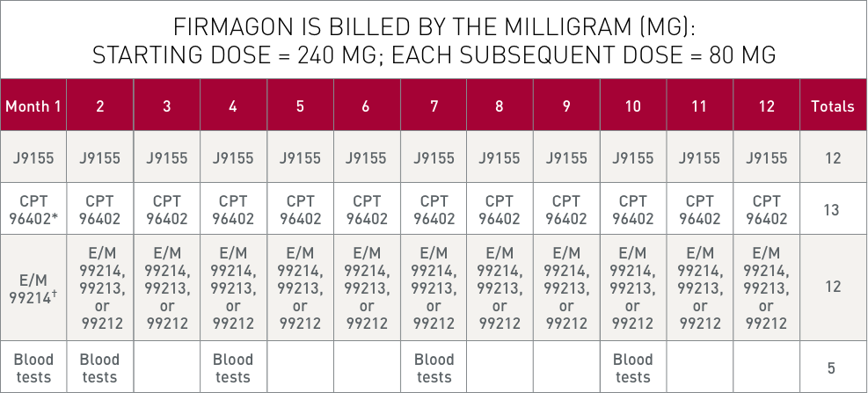The image size is (868, 393).
Task: Click the Month 1 column header
Action: click(33, 106)
